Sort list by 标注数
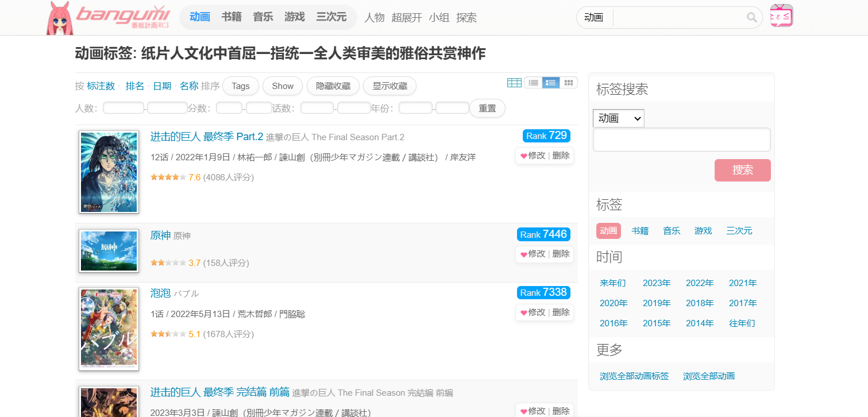 coord(101,86)
